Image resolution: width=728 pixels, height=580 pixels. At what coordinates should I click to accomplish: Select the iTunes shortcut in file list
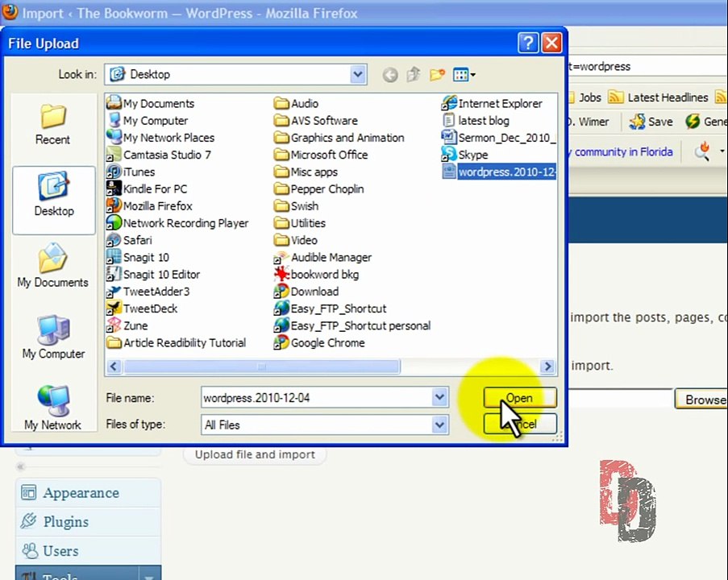131,172
